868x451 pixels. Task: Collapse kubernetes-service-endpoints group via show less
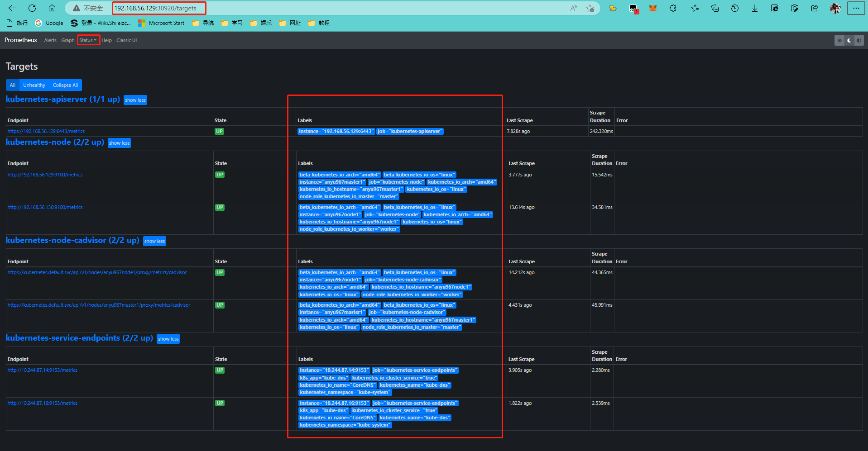(x=168, y=339)
